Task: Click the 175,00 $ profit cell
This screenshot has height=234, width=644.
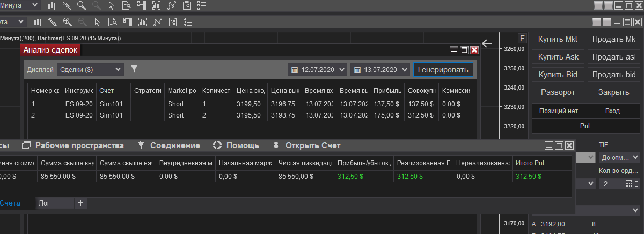Action: [387, 115]
